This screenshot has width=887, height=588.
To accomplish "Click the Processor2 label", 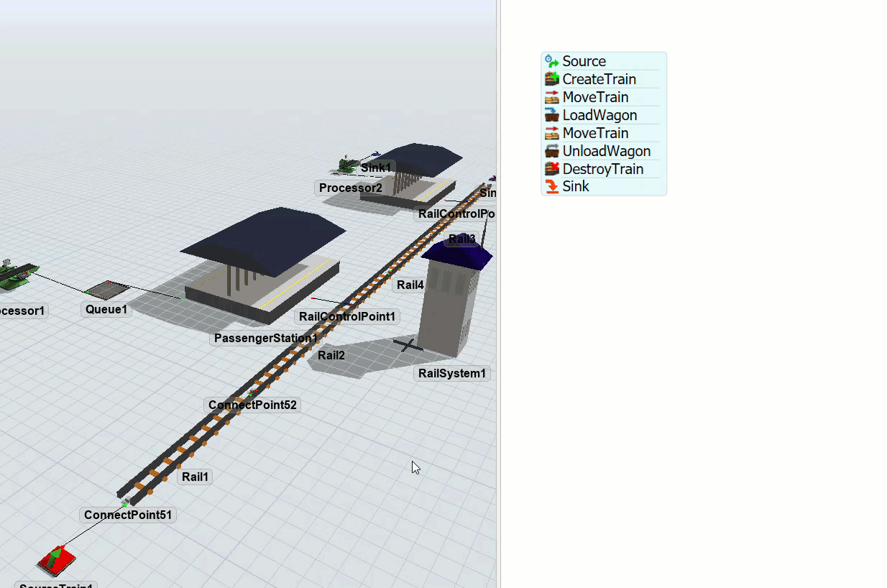I will (351, 188).
